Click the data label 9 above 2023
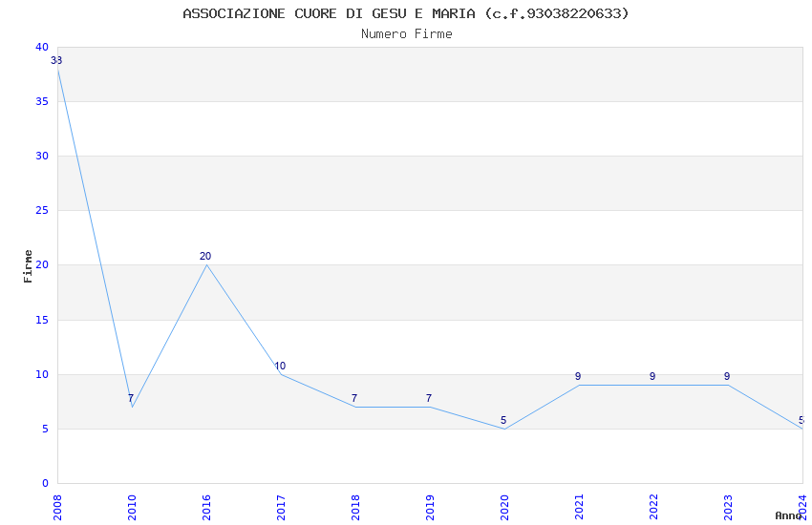This screenshot has width=812, height=525. pos(727,376)
